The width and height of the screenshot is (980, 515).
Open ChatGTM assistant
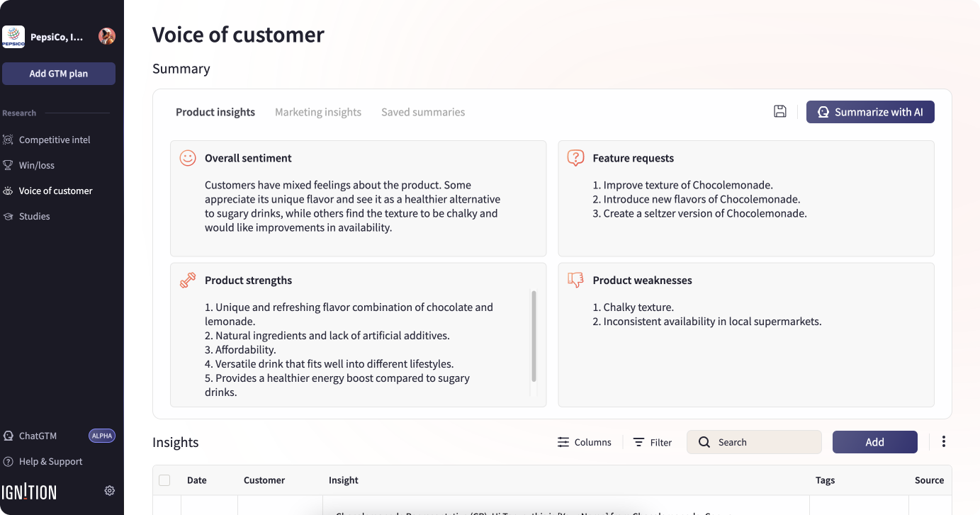pyautogui.click(x=38, y=436)
